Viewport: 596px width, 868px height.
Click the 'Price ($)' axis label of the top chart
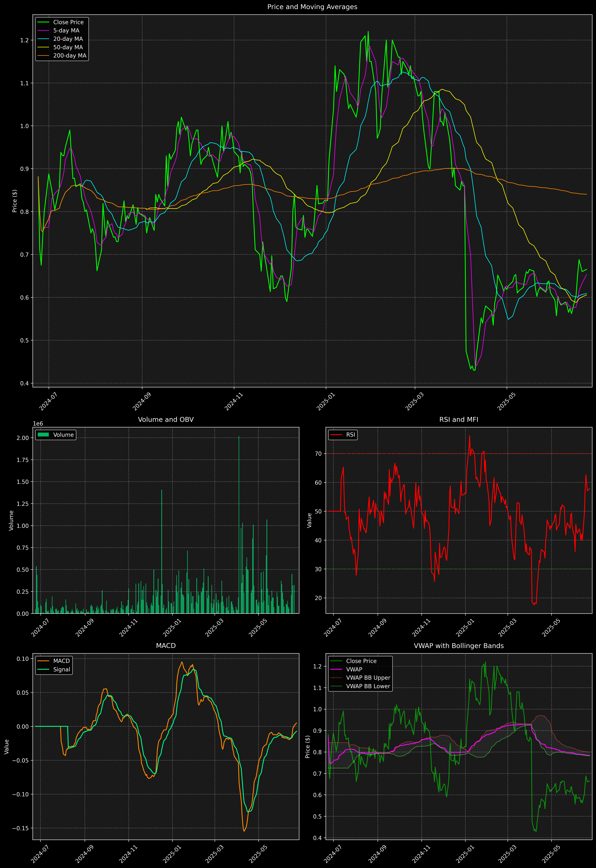[15, 201]
